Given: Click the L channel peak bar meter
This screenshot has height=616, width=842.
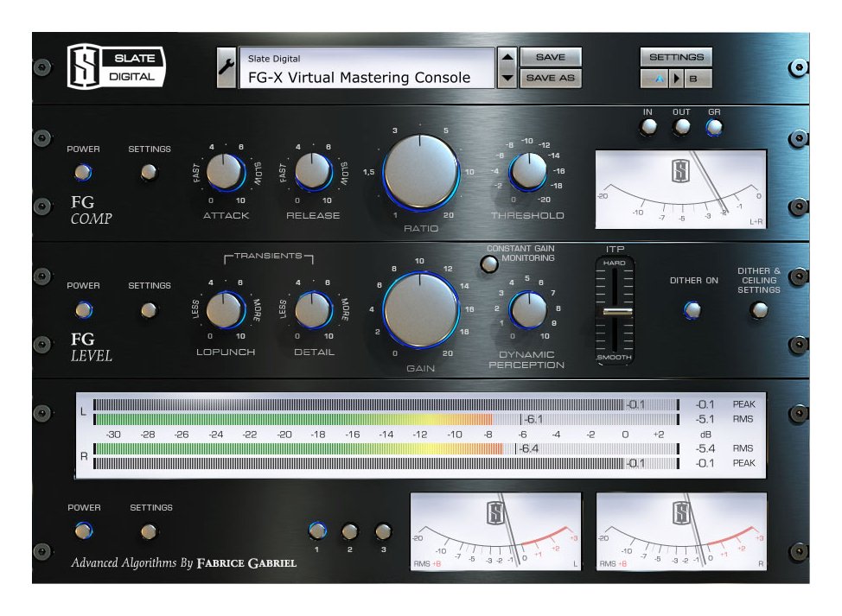Looking at the screenshot, I should [386, 404].
